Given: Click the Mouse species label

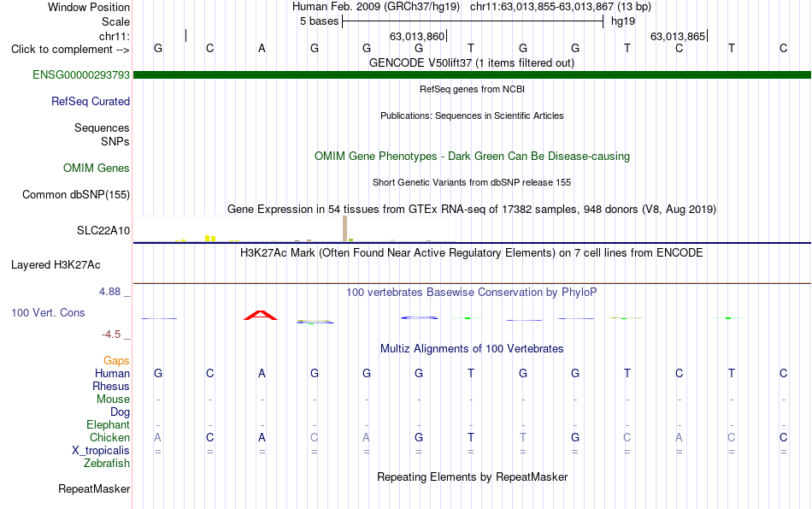Looking at the screenshot, I should click(x=113, y=400).
